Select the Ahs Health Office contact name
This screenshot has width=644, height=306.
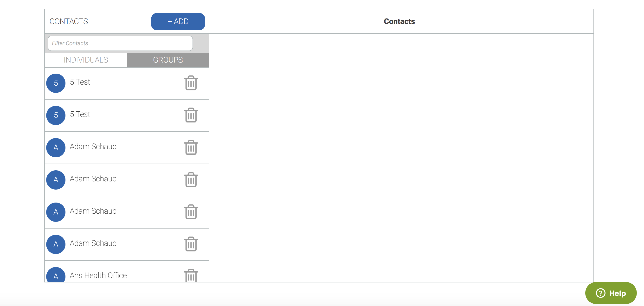98,275
